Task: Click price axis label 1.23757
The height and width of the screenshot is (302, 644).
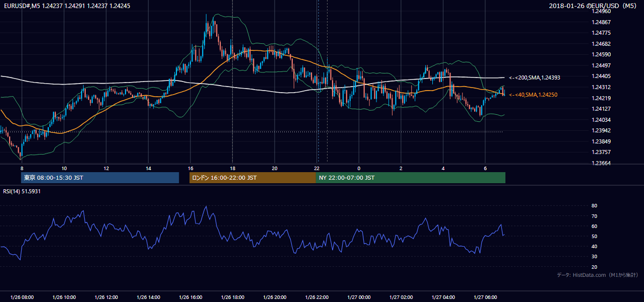Action: pos(601,152)
